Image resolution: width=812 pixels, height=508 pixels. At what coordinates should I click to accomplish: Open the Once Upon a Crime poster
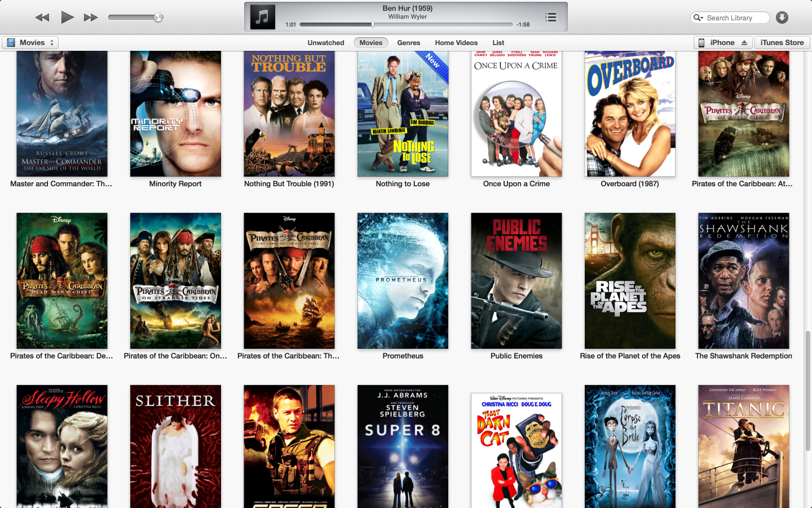pos(517,113)
